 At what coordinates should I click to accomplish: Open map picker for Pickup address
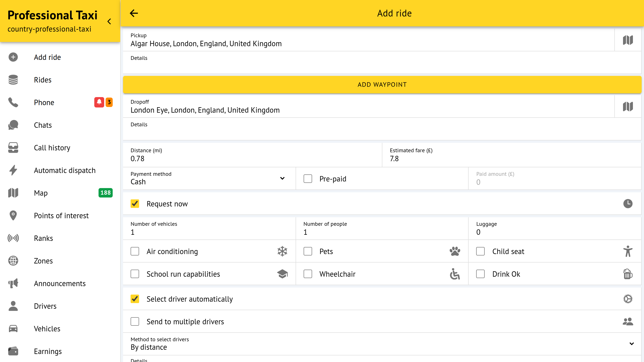627,40
